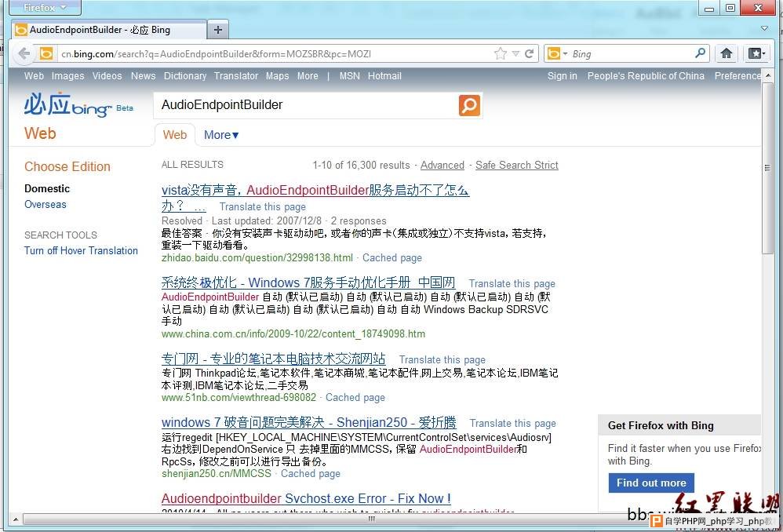Screen dimensions: 783x532
Task: Open the bookmarks menu icon
Action: pyautogui.click(x=756, y=53)
